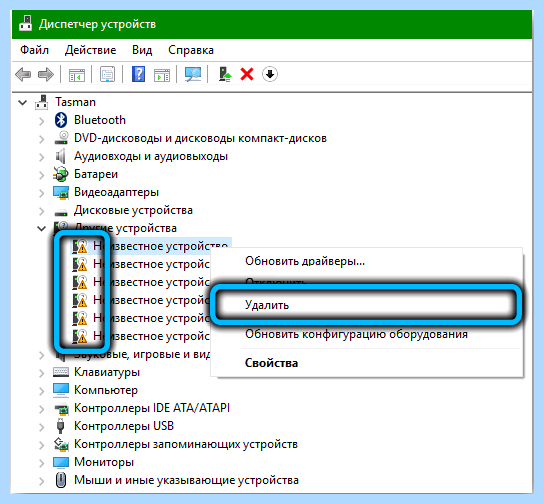
Task: Open the Файл menu
Action: 34,50
